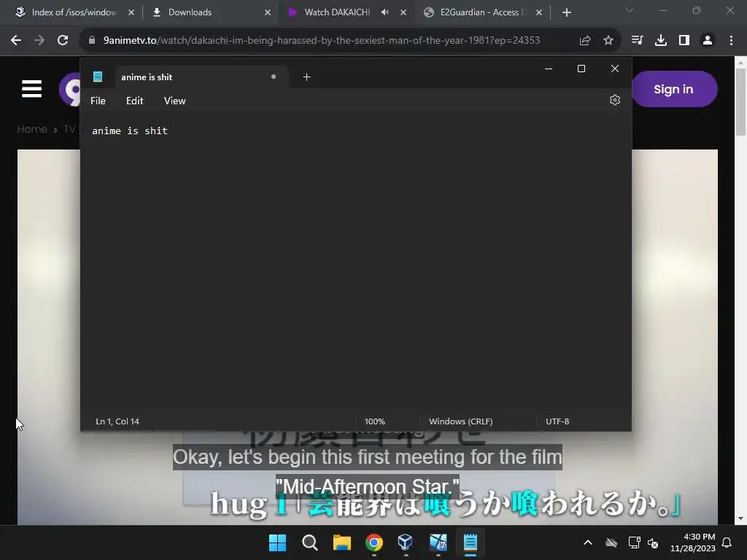The image size is (747, 560).
Task: Show hidden system tray icons
Action: (588, 542)
